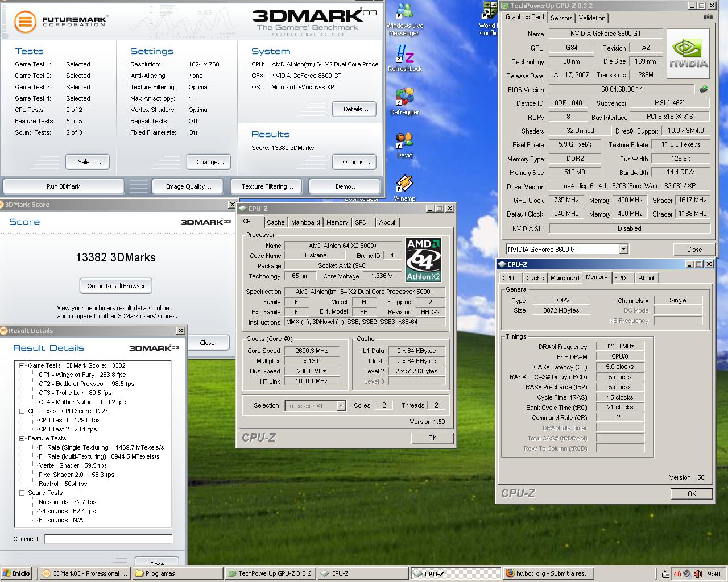Click the 9:40 taskbar clock
Screen dimensions: 728x582
click(x=714, y=574)
